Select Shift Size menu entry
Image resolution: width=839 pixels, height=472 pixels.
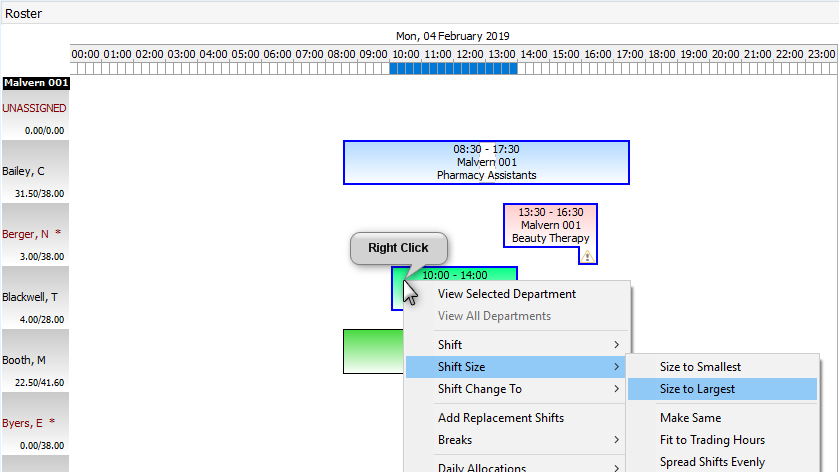coord(516,367)
